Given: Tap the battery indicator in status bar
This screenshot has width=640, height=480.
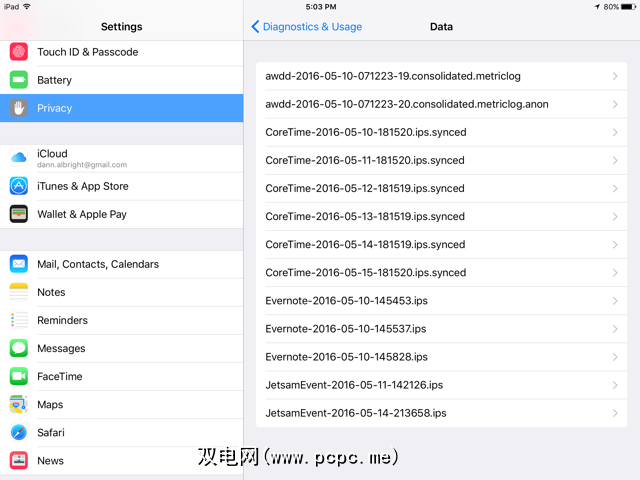Looking at the screenshot, I should (x=628, y=7).
